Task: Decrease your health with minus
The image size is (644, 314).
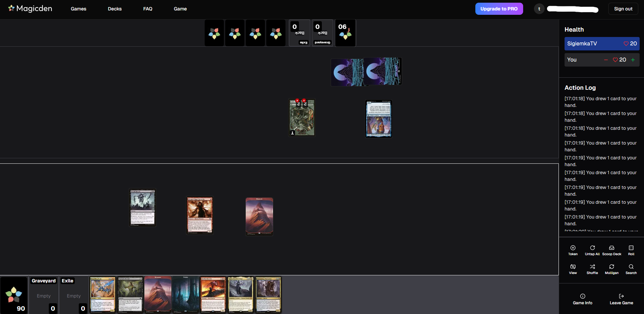Action: 606,60
